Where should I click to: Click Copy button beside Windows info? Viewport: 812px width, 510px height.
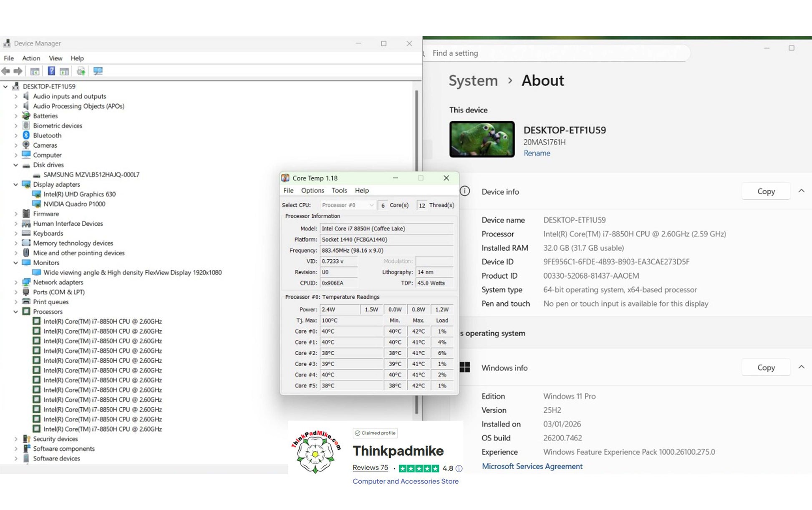click(x=766, y=367)
